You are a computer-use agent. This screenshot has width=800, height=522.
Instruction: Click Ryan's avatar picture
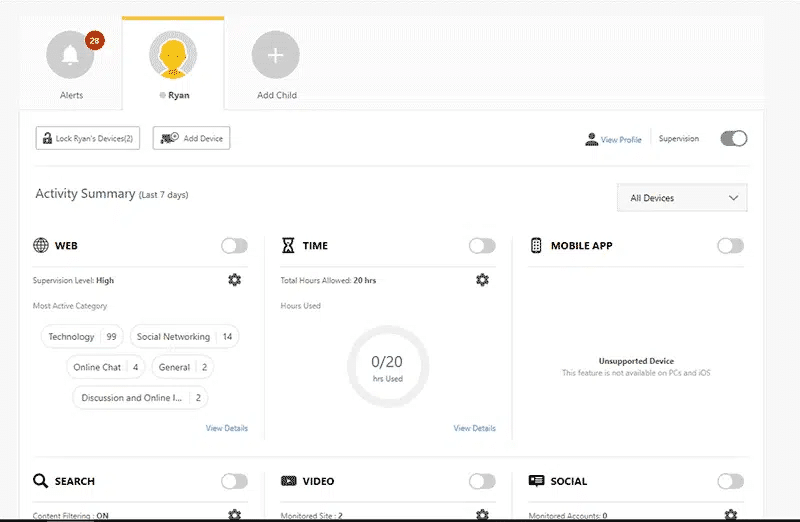pos(173,56)
